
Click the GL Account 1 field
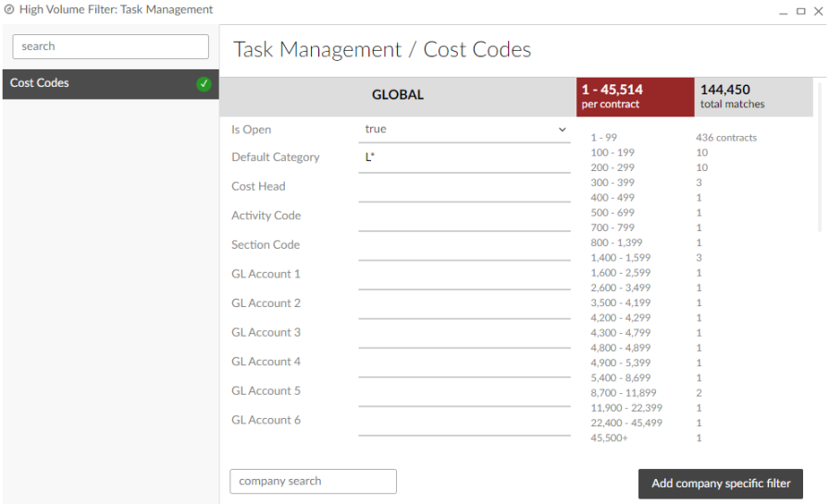coord(464,275)
